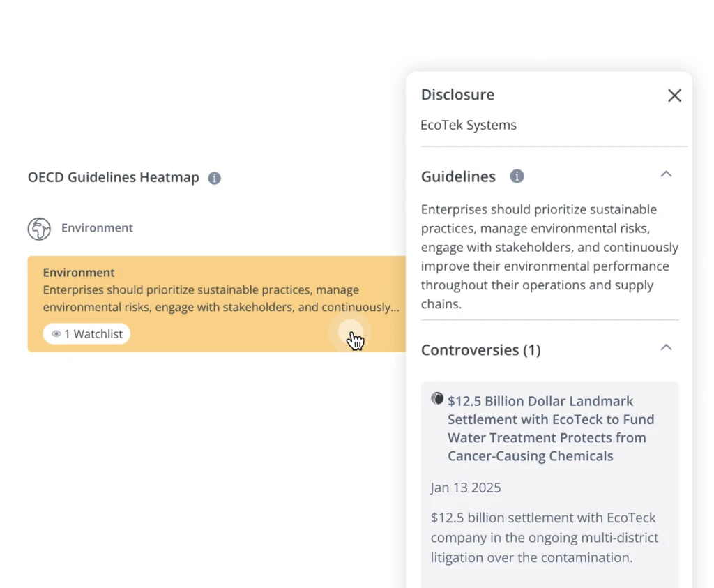
Task: Click the 1 Watchlist eye badge
Action: (86, 334)
